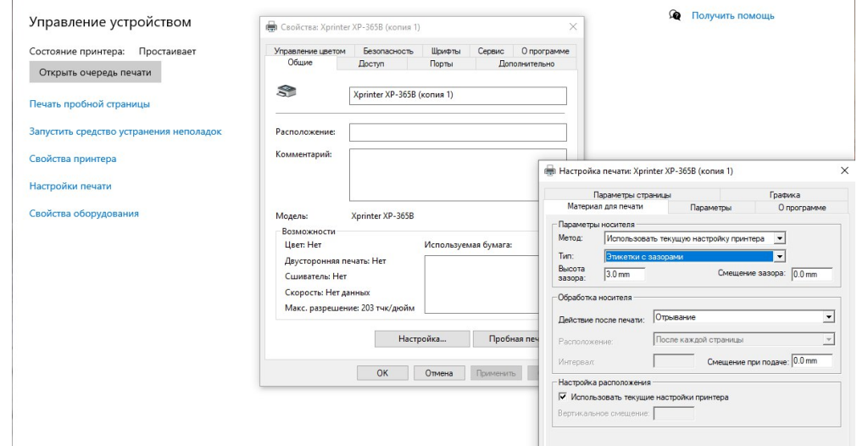
Task: Click into the Комментарий text box
Action: coord(457,175)
